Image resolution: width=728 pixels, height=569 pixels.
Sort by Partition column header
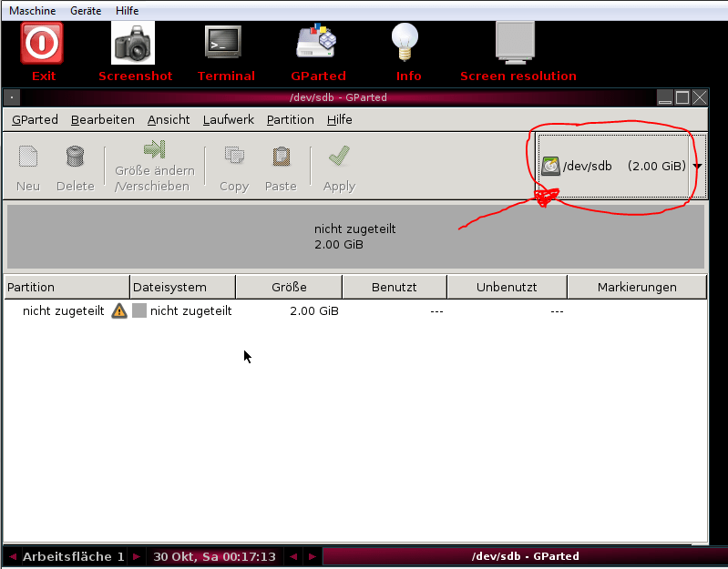(x=67, y=287)
